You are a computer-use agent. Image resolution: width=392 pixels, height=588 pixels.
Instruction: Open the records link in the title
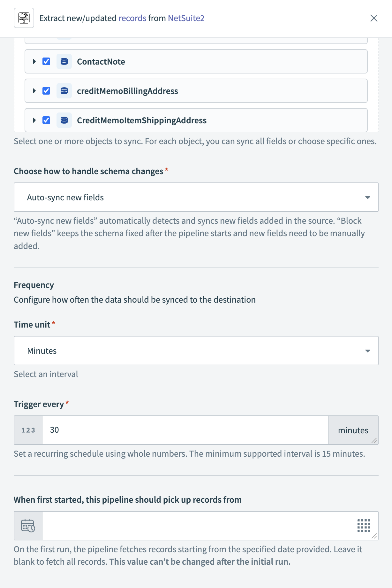132,18
